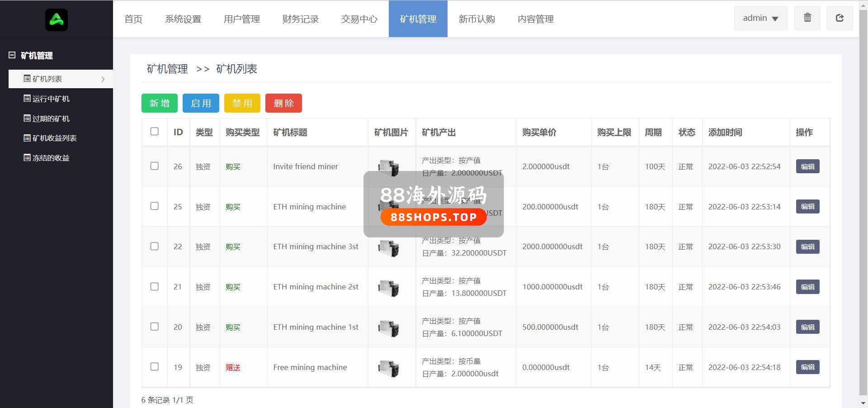The width and height of the screenshot is (868, 408).
Task: Click the trash can icon in header
Action: tap(807, 18)
